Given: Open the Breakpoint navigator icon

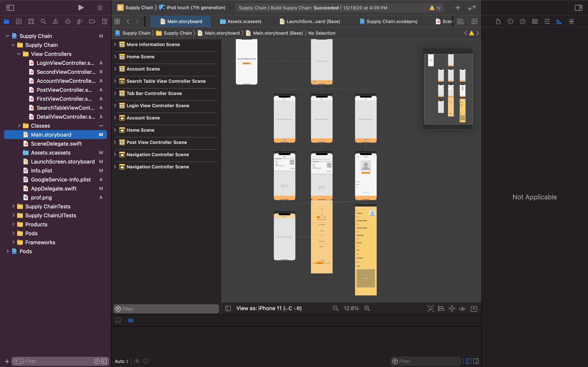Looking at the screenshot, I should tap(92, 21).
